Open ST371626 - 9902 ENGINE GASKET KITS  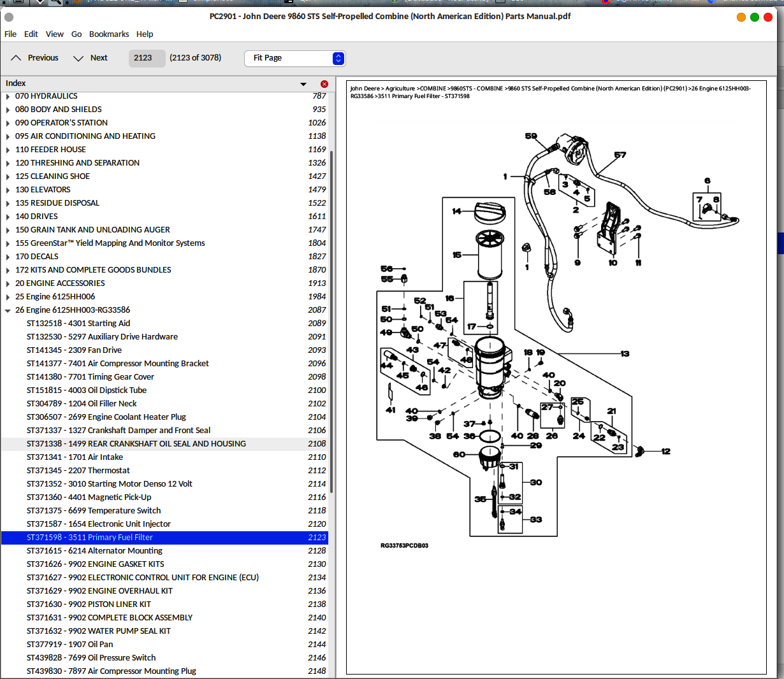[164, 564]
